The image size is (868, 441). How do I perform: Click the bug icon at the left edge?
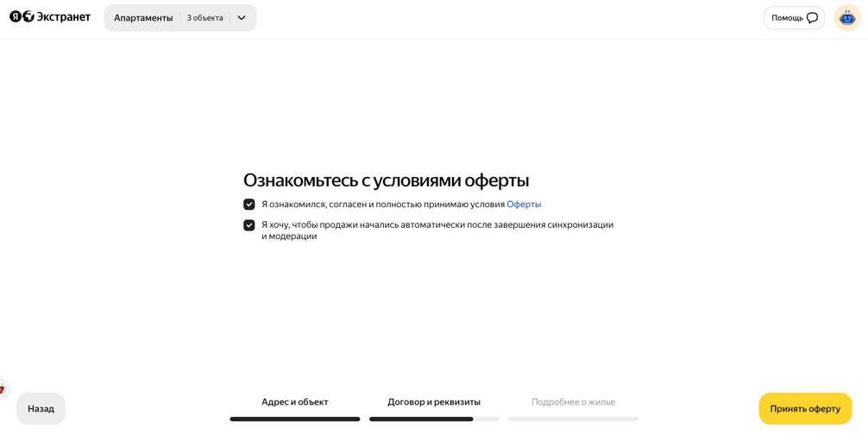pyautogui.click(x=3, y=389)
